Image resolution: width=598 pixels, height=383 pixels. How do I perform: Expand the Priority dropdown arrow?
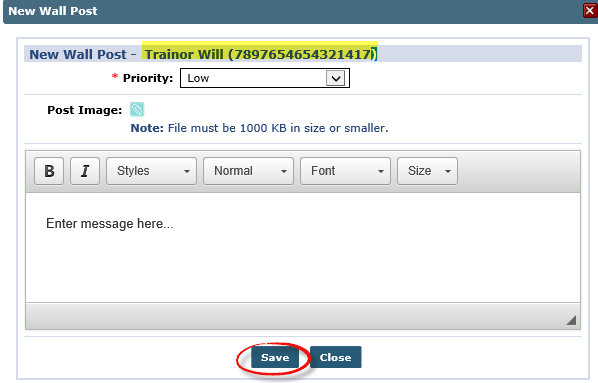336,78
